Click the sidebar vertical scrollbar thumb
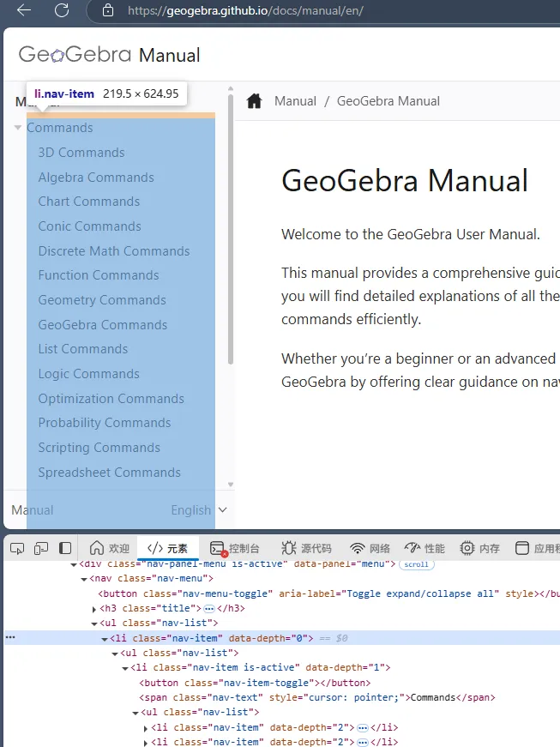The width and height of the screenshot is (560, 747). coord(231,230)
